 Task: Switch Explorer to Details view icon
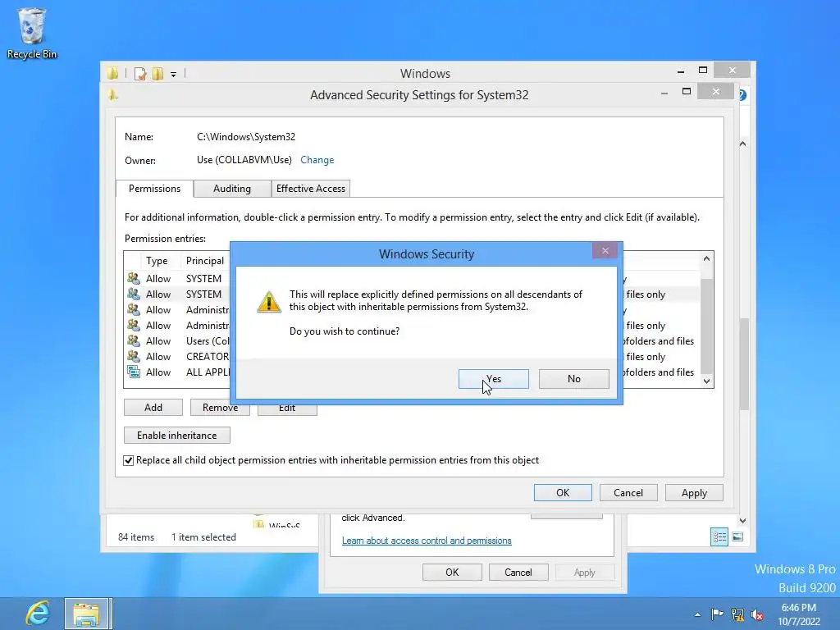(x=719, y=536)
